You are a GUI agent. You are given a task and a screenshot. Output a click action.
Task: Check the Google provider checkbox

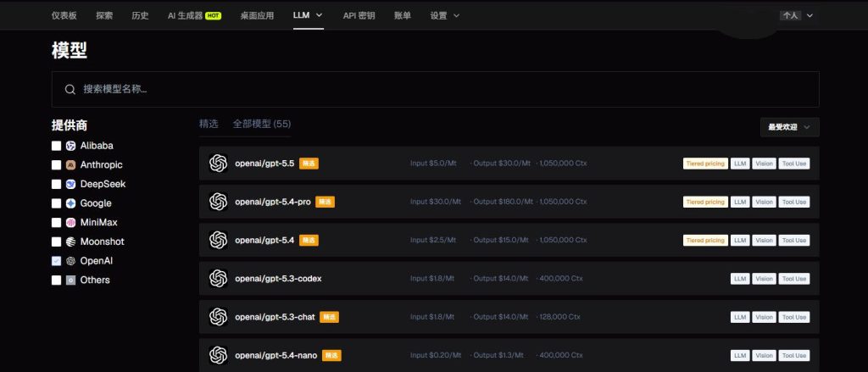(x=57, y=203)
